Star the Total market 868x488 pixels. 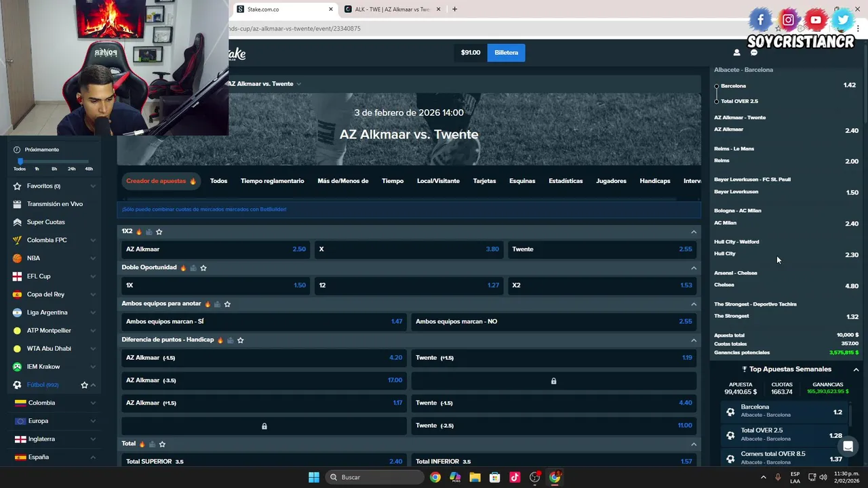(x=162, y=444)
